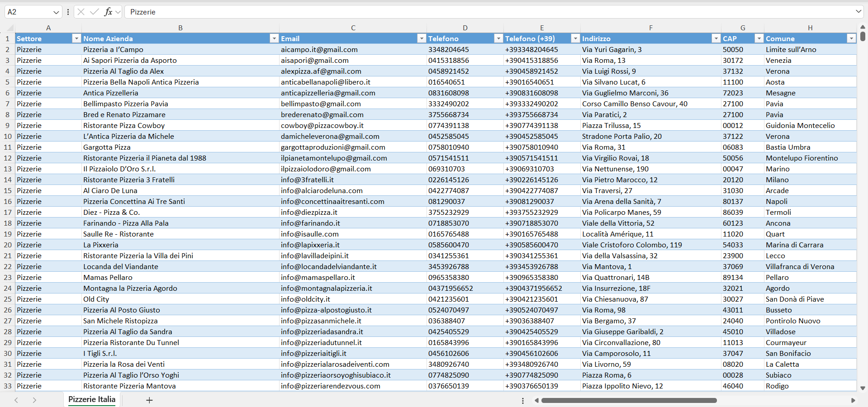Image resolution: width=868 pixels, height=407 pixels.
Task: Expand the formula bar with chevron
Action: click(x=858, y=11)
